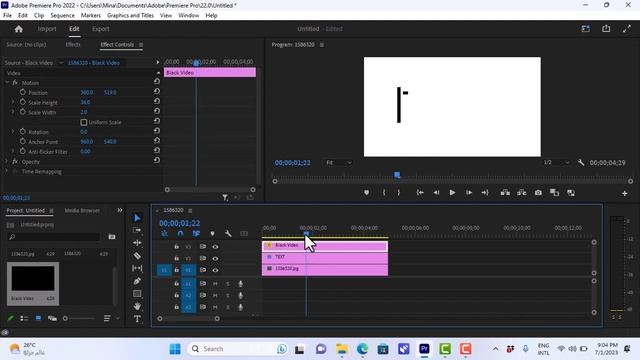Image resolution: width=640 pixels, height=360 pixels.
Task: Add a marker in the timeline
Action: (x=212, y=233)
